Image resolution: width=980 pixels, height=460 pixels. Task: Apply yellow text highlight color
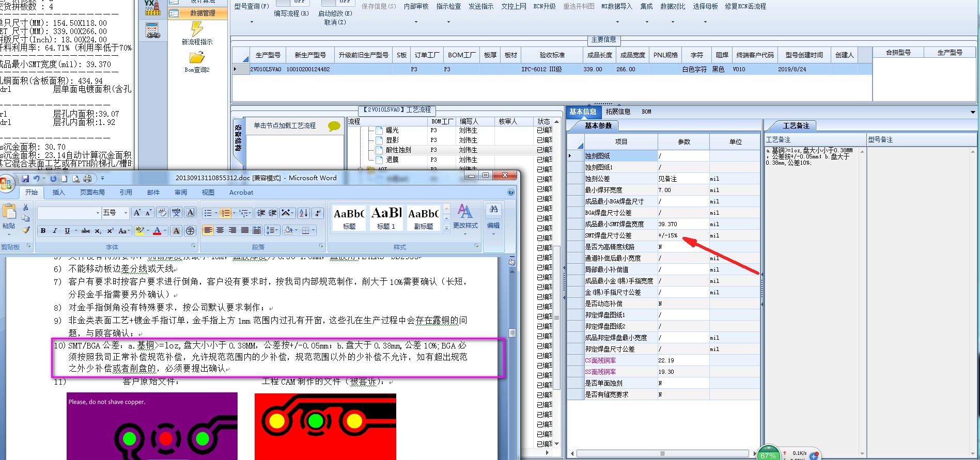tap(139, 230)
